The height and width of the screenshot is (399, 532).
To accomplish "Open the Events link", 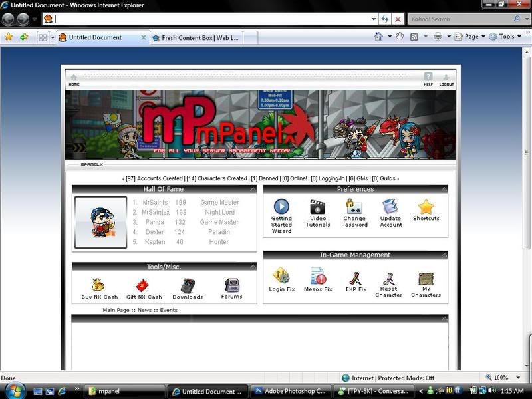I will [x=169, y=310].
